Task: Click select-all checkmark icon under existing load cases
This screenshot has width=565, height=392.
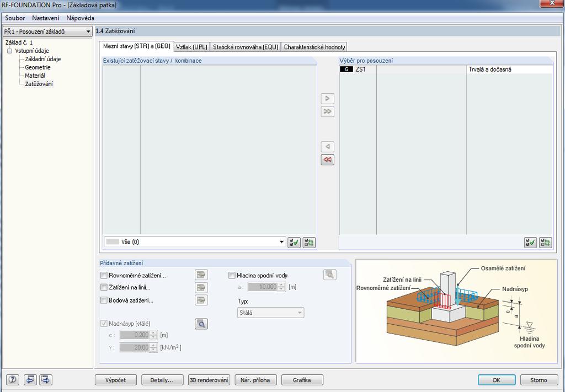Action: pyautogui.click(x=294, y=242)
